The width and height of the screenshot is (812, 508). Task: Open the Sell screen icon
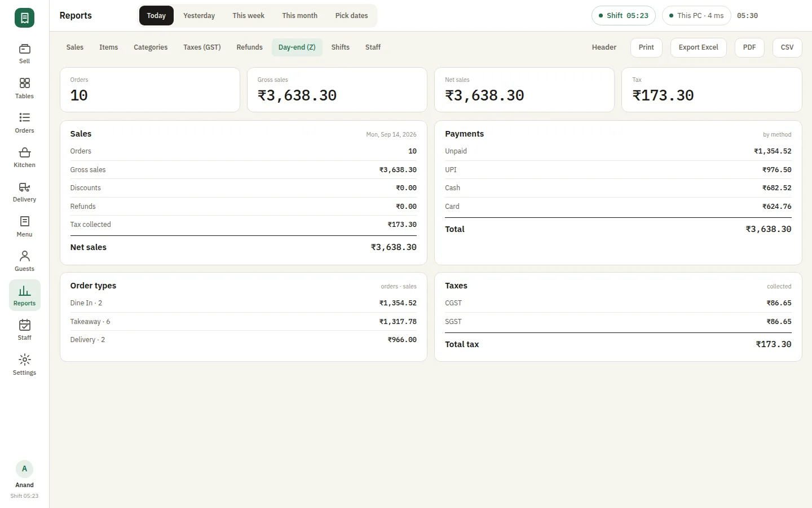click(24, 49)
